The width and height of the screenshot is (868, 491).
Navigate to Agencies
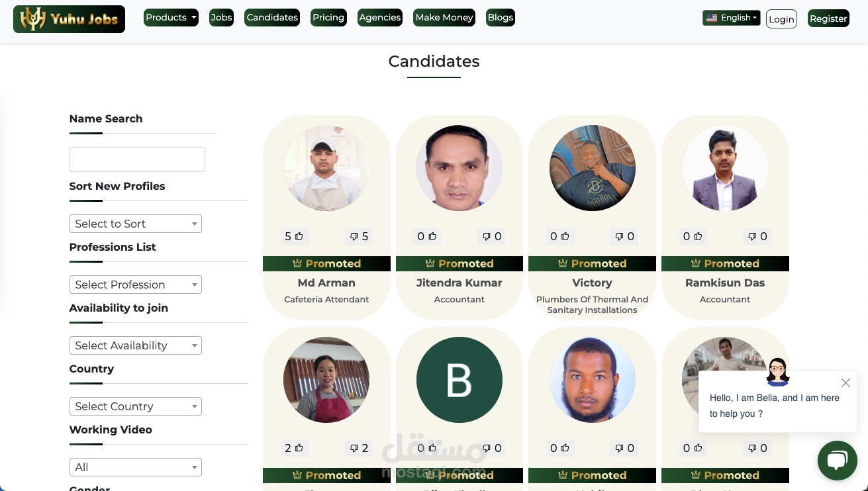[380, 18]
